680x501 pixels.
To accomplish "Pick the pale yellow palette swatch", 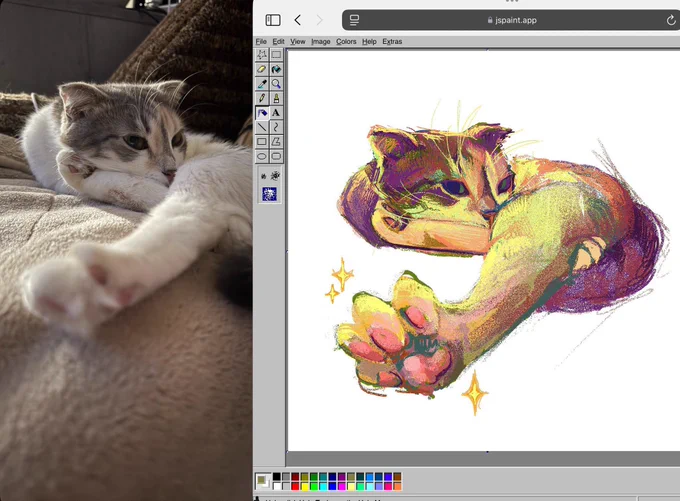I will (x=351, y=486).
